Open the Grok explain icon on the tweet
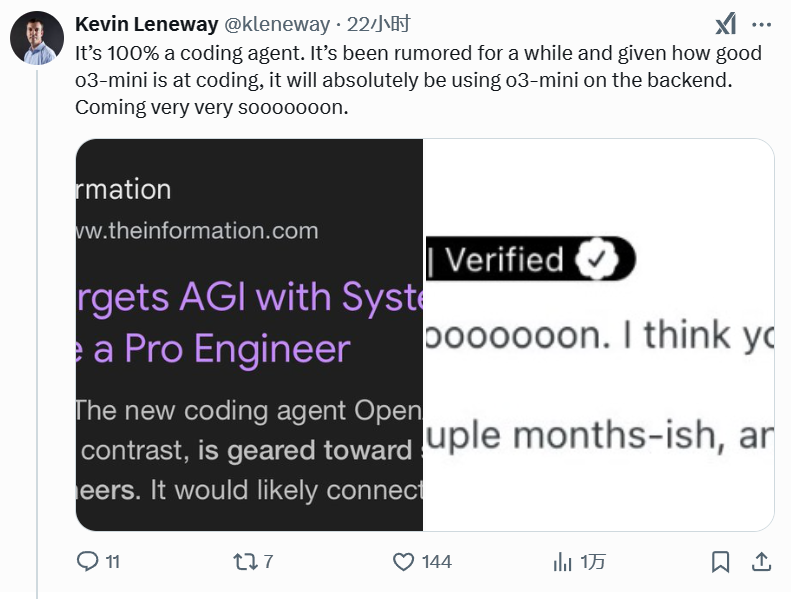The height and width of the screenshot is (599, 791). tap(727, 24)
